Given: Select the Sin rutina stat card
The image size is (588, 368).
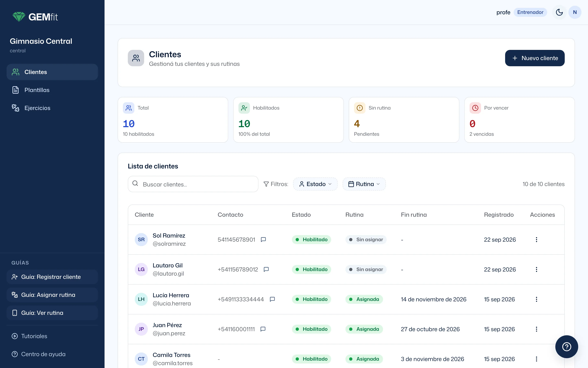Looking at the screenshot, I should 404,120.
